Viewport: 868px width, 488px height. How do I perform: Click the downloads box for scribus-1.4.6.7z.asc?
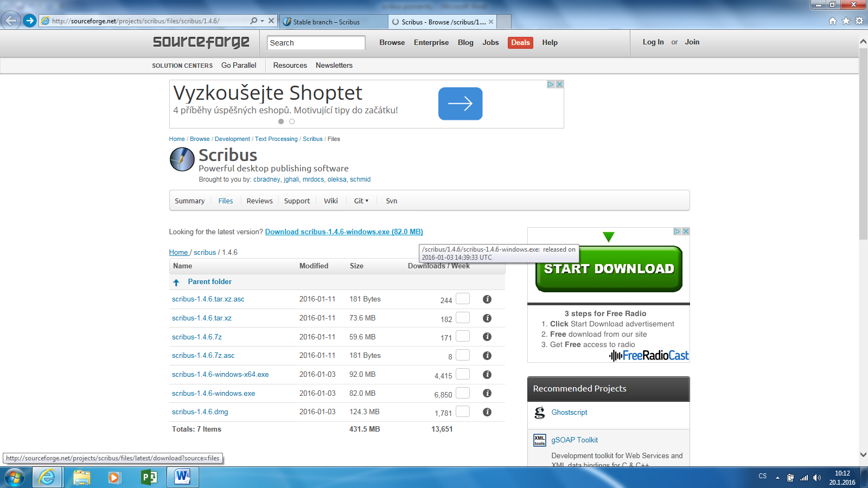coord(463,355)
